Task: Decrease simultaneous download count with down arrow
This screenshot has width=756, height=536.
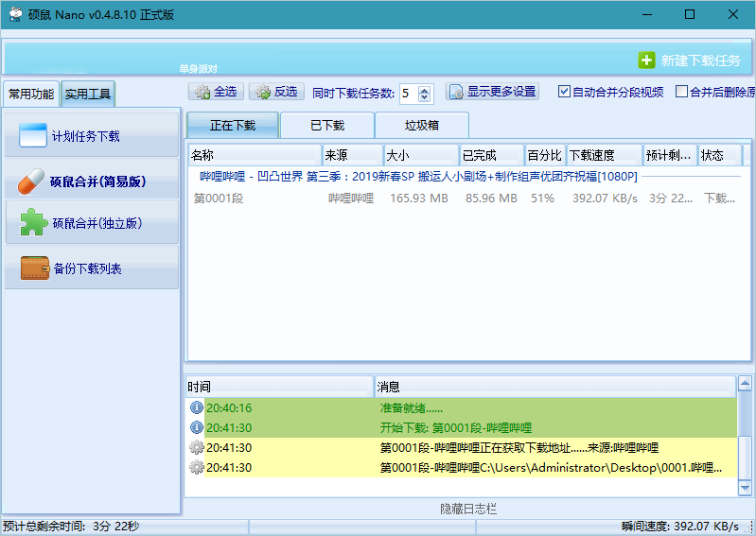Action: click(424, 97)
